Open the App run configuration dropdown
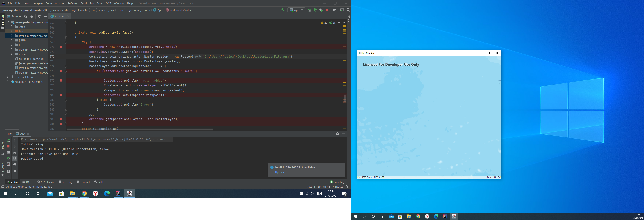 [x=301, y=10]
